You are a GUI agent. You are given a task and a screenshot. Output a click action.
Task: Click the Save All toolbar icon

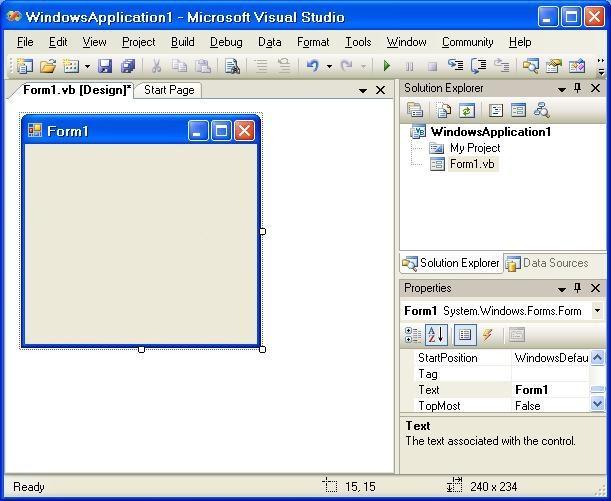128,66
